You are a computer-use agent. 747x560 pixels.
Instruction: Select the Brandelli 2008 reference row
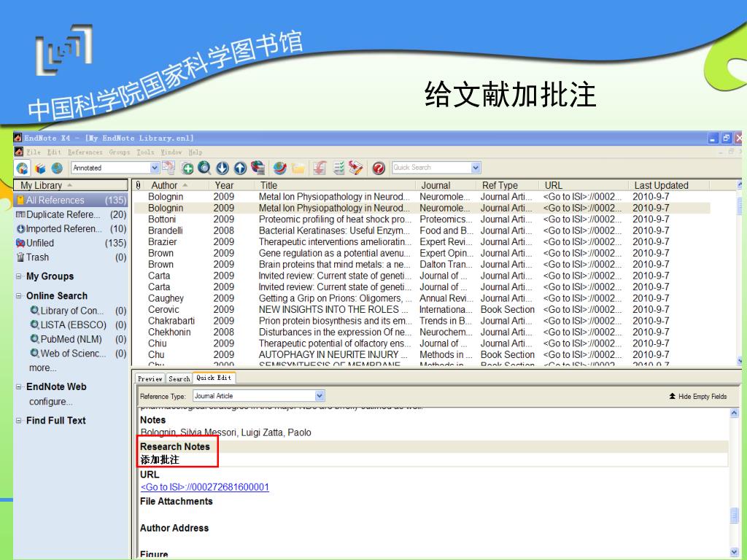(x=422, y=231)
